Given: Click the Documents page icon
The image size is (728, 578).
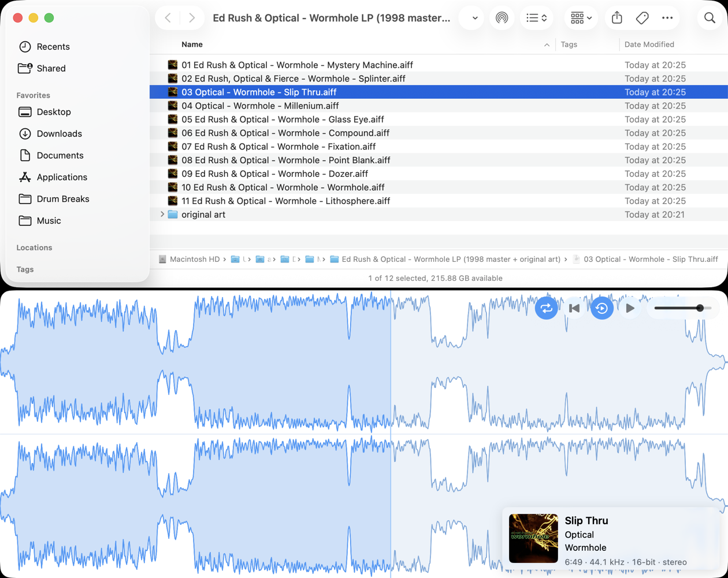Looking at the screenshot, I should 25,155.
